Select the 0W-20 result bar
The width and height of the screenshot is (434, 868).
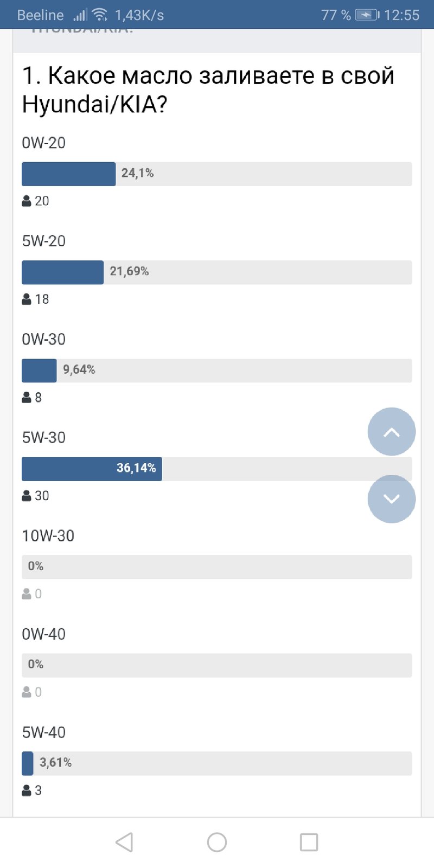coord(217,174)
